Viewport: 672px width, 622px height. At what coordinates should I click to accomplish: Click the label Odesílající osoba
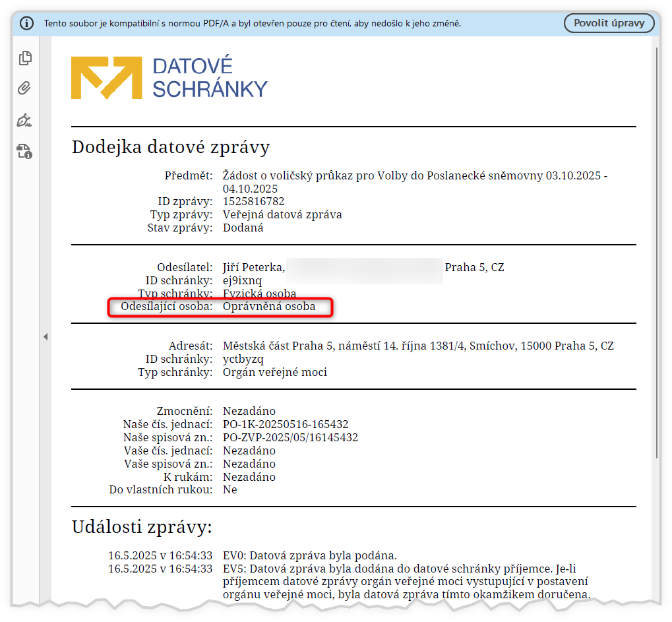click(166, 307)
